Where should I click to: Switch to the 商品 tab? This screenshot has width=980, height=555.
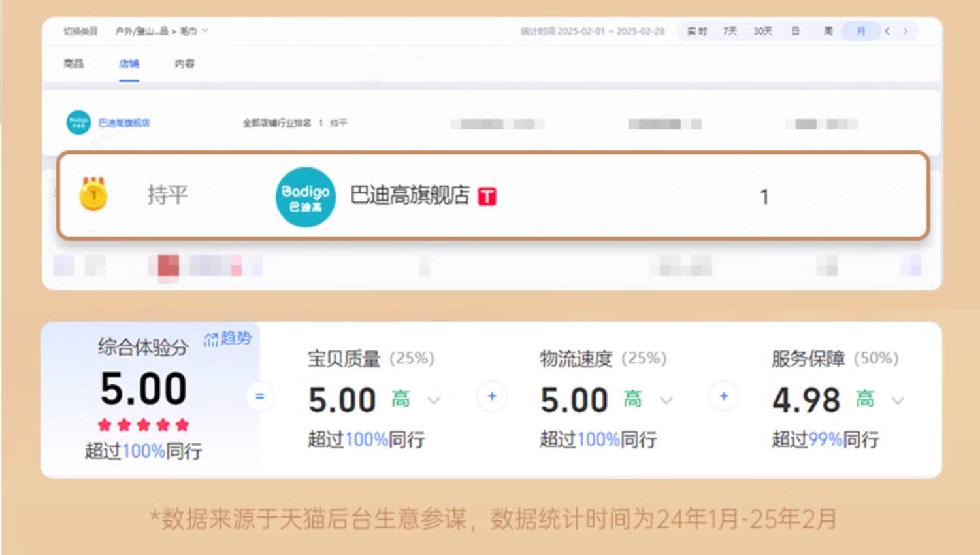click(74, 63)
